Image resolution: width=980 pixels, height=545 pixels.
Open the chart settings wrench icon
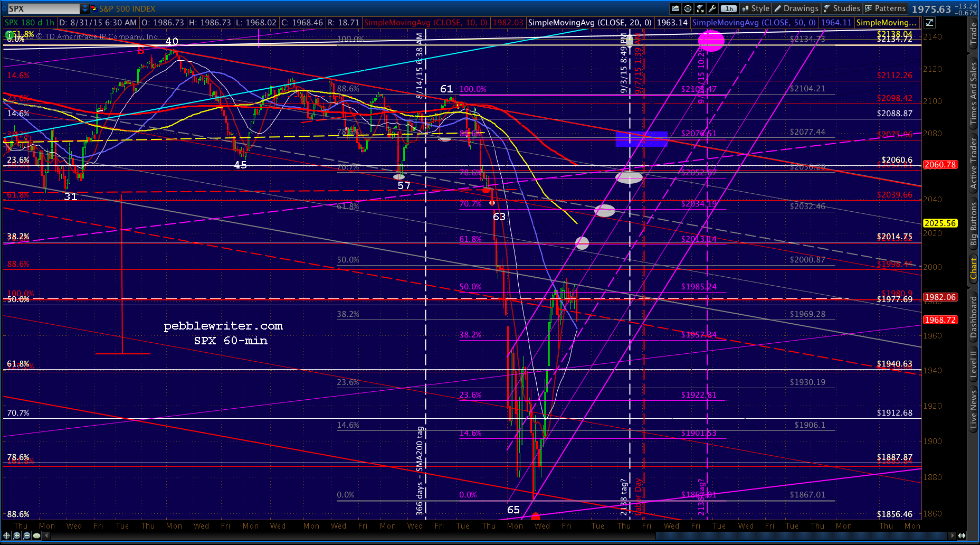coord(712,8)
